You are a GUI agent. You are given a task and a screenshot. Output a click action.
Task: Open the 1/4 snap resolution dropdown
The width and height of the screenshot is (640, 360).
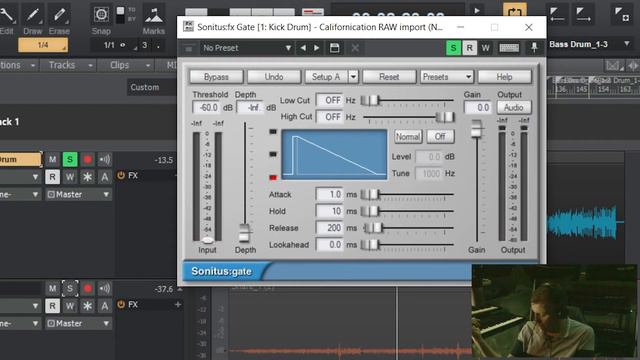[43, 45]
